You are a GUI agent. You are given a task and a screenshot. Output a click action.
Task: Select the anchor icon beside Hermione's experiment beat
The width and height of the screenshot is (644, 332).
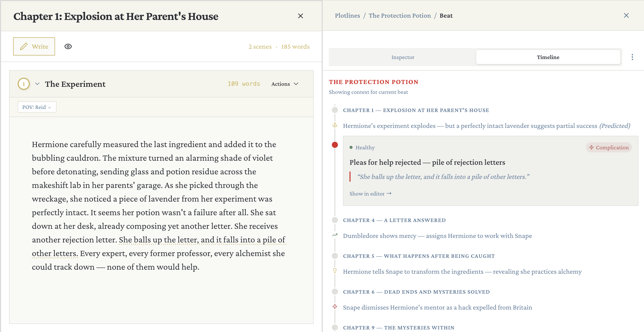click(335, 125)
